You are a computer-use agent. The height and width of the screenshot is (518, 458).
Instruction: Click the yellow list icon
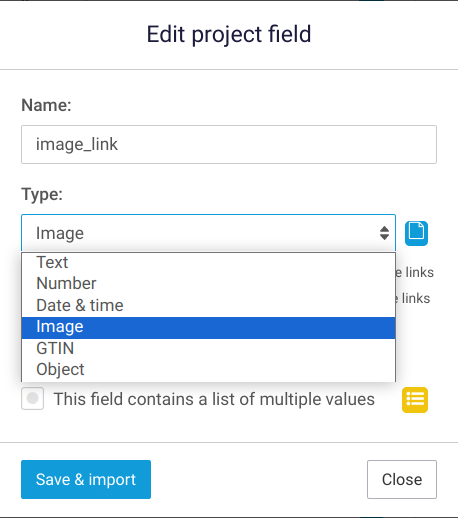point(415,400)
